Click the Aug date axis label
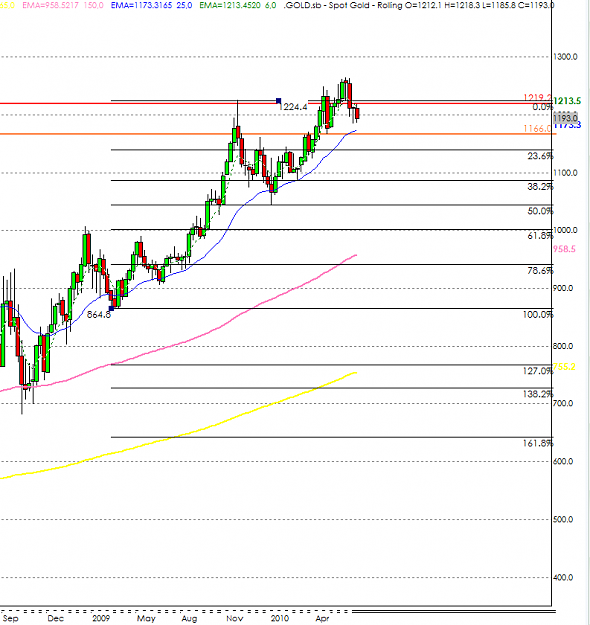The image size is (590, 625). (x=189, y=618)
